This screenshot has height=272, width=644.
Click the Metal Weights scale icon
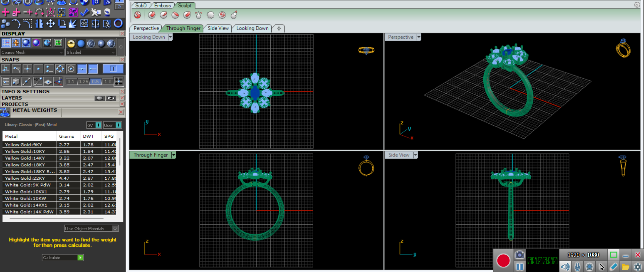click(5, 112)
